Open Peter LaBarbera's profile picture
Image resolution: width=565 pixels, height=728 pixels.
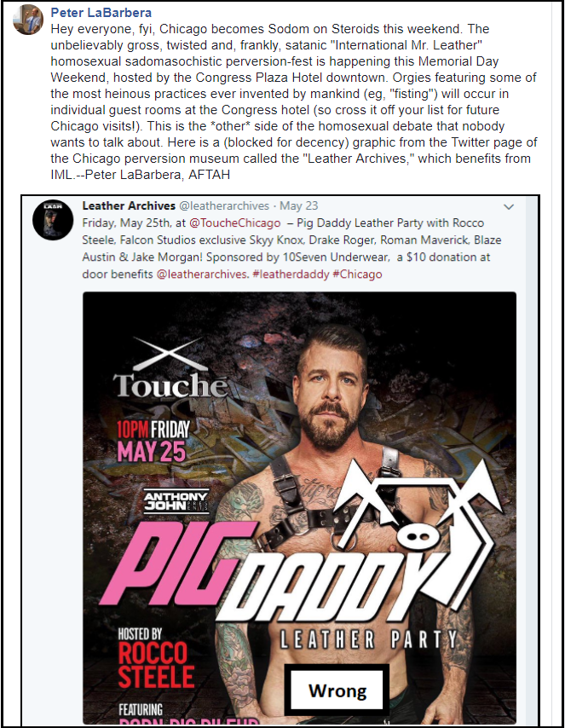tap(27, 20)
